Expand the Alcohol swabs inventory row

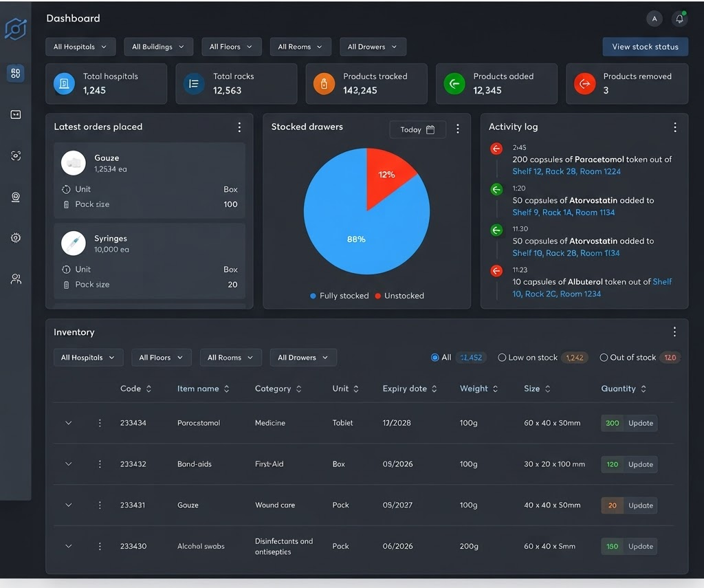click(68, 546)
